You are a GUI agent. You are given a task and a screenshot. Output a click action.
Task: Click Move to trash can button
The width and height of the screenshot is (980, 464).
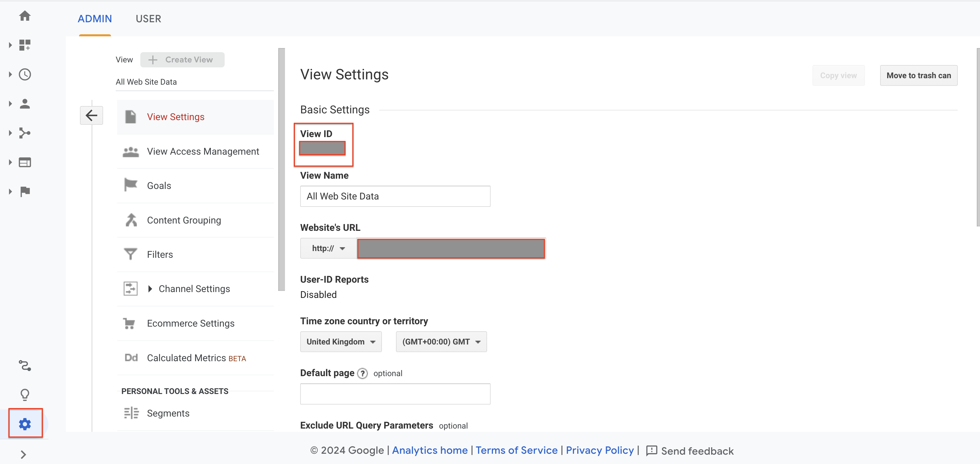pyautogui.click(x=918, y=75)
